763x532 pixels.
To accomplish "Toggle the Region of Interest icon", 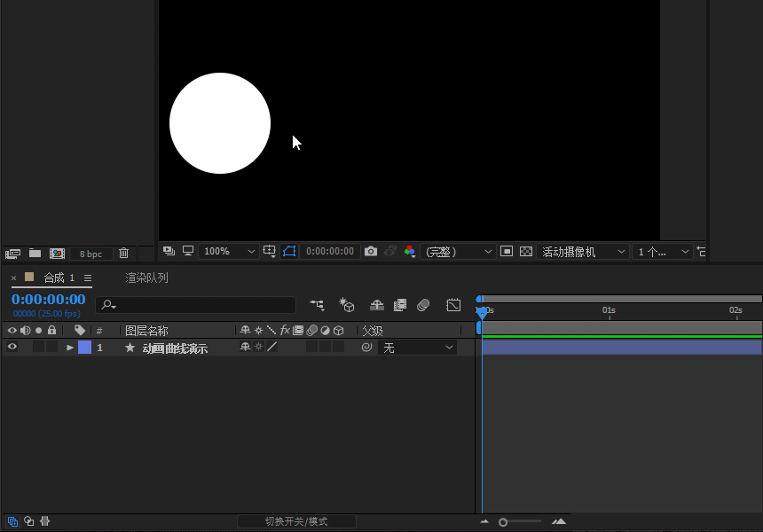I will (506, 251).
